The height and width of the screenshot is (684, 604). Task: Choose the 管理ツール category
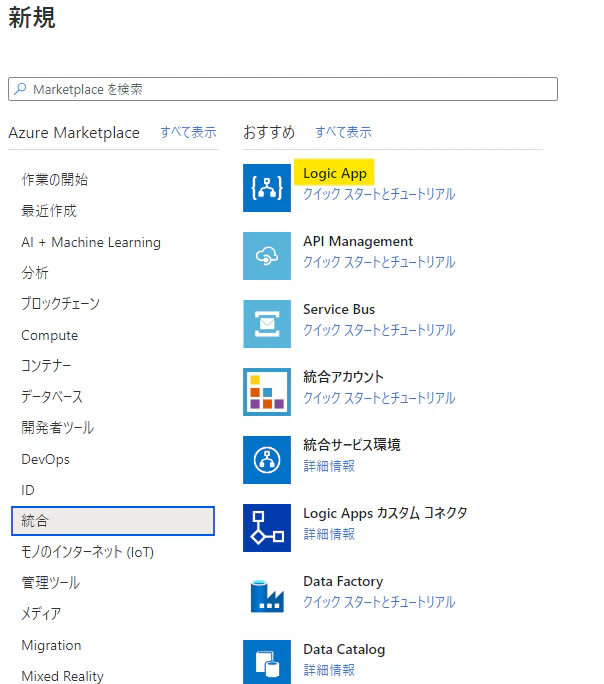point(51,583)
